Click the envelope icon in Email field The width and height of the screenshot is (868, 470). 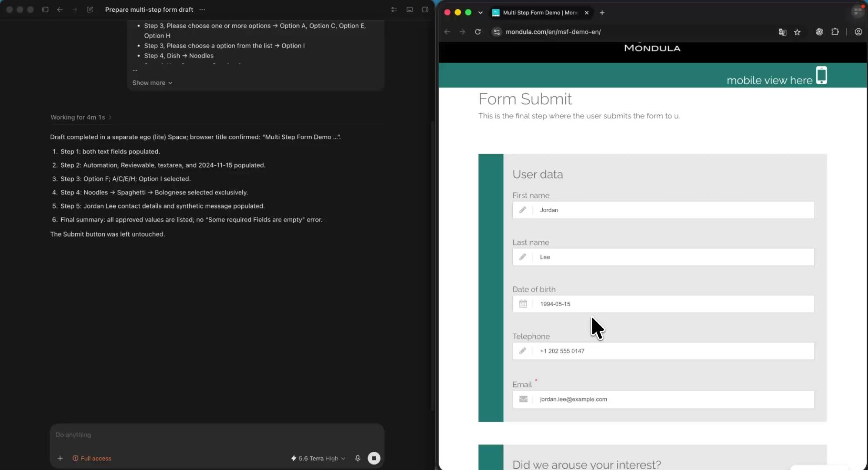point(523,399)
